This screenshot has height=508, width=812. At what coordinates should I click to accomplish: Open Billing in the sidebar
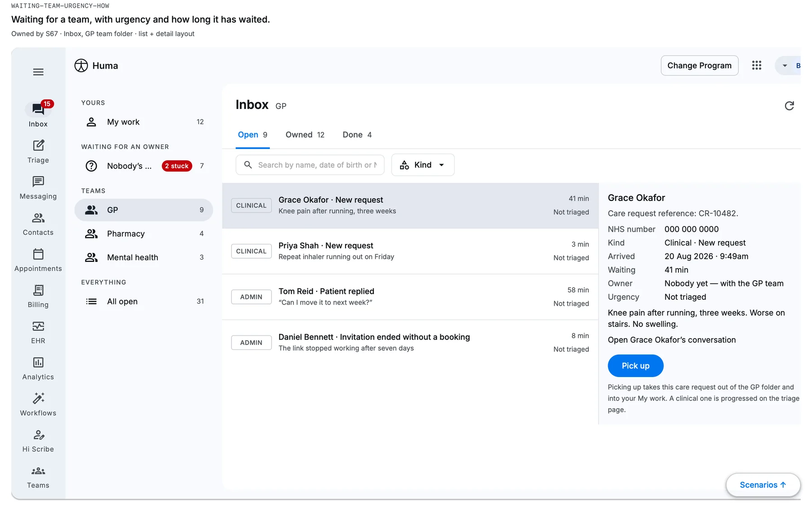38,296
